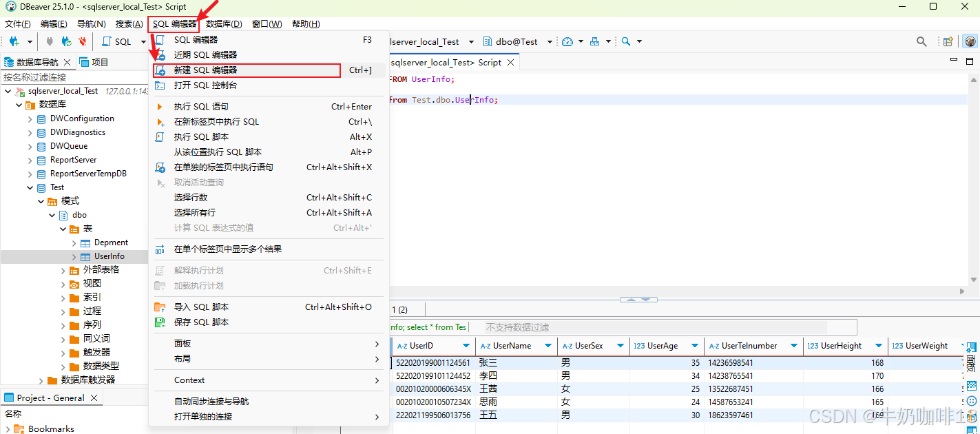
Task: Click the red disconnect plug icon
Action: click(83, 42)
